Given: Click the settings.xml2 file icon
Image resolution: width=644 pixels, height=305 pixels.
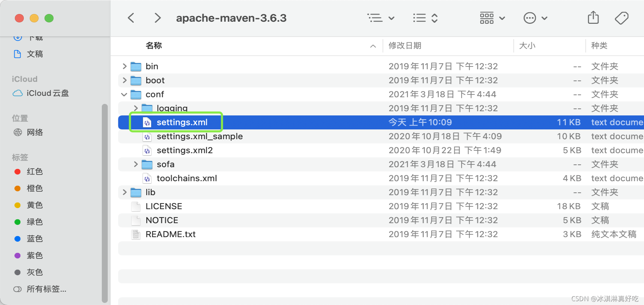Looking at the screenshot, I should (147, 150).
